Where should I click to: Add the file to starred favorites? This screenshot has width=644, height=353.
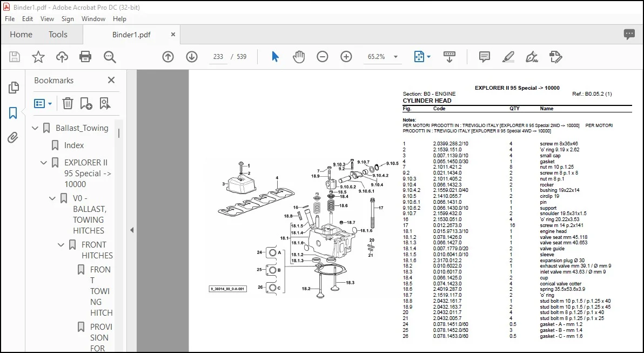[x=38, y=57]
